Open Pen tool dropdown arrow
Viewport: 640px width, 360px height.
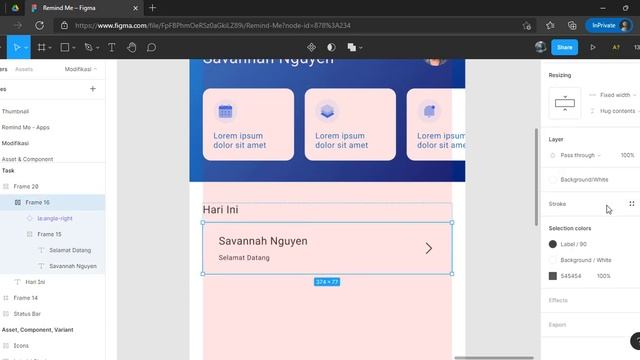(x=98, y=48)
